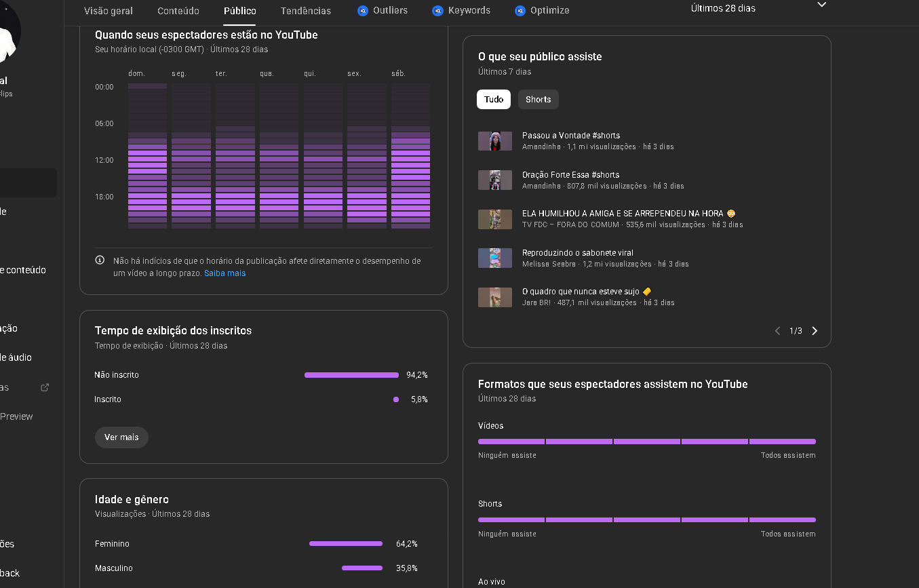Viewport: 919px width, 588px height.
Task: Click the vidIQ icon next to Keywords
Action: tap(437, 11)
